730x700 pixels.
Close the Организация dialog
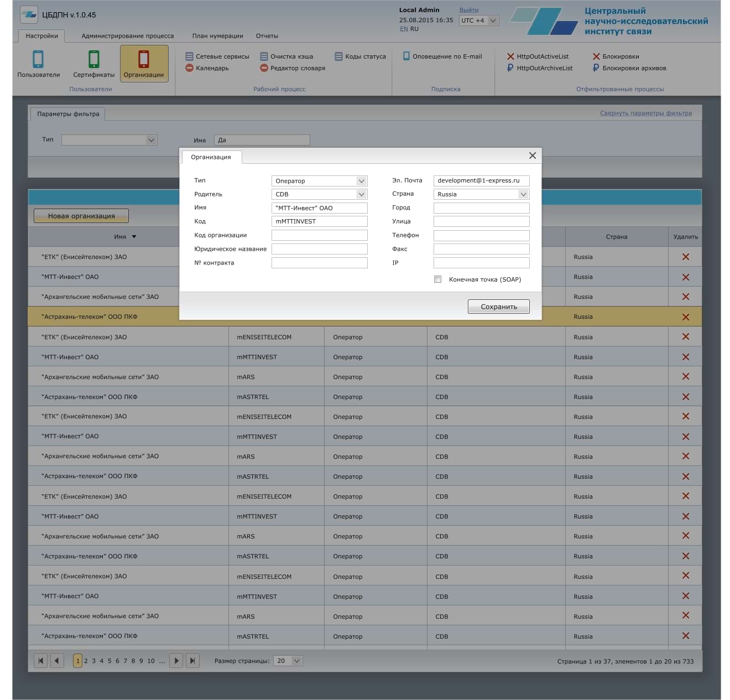(x=532, y=156)
